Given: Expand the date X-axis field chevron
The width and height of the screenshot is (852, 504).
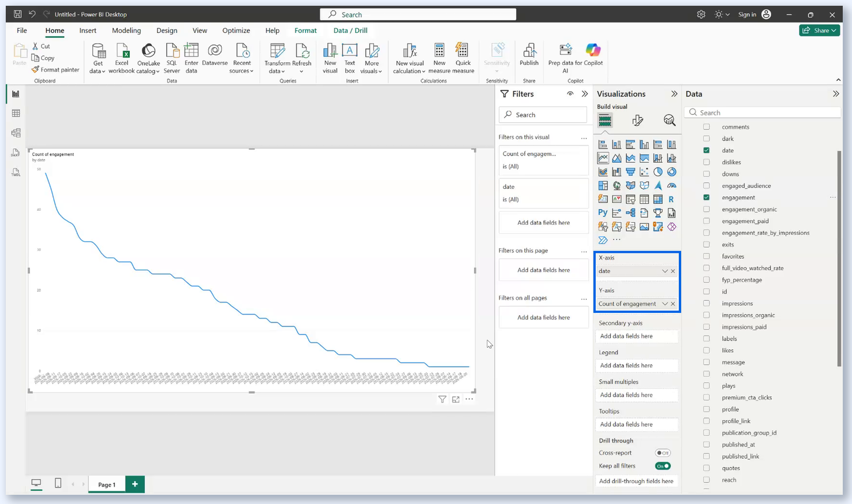Looking at the screenshot, I should pos(664,271).
